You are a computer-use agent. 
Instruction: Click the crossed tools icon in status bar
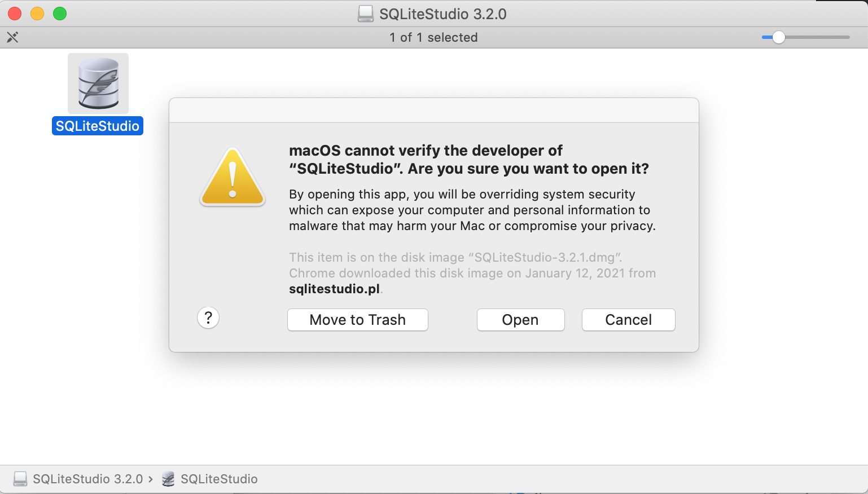click(x=12, y=37)
